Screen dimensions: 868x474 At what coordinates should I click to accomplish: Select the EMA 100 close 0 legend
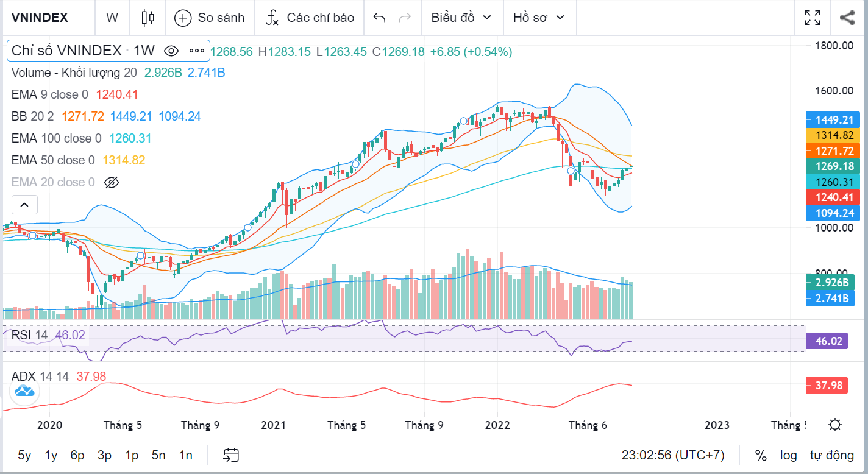[56, 138]
